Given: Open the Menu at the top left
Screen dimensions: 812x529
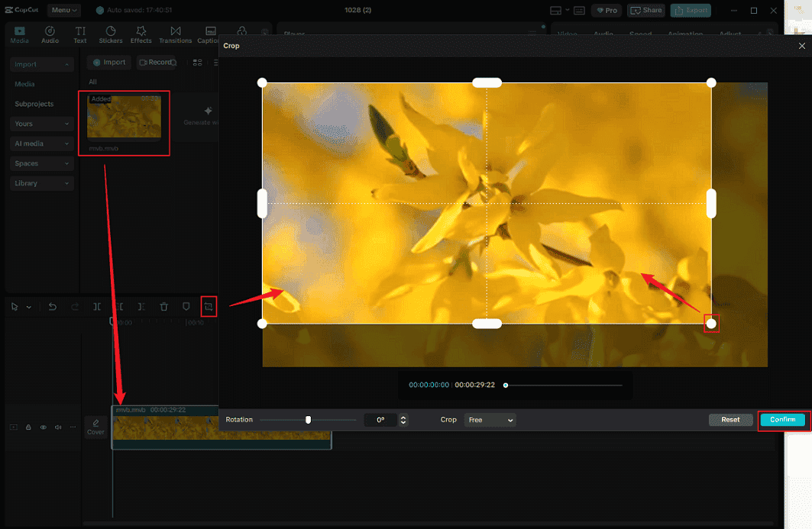Looking at the screenshot, I should [x=63, y=10].
